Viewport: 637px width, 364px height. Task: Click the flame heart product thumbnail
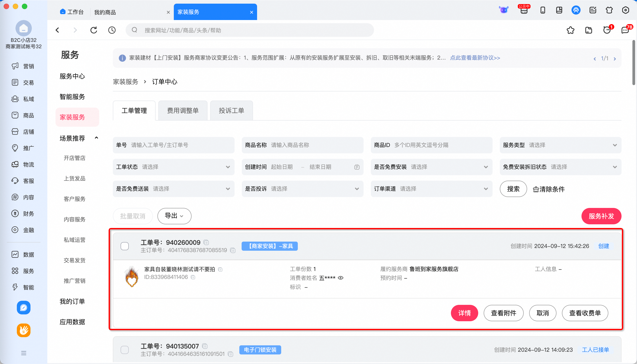click(x=132, y=276)
